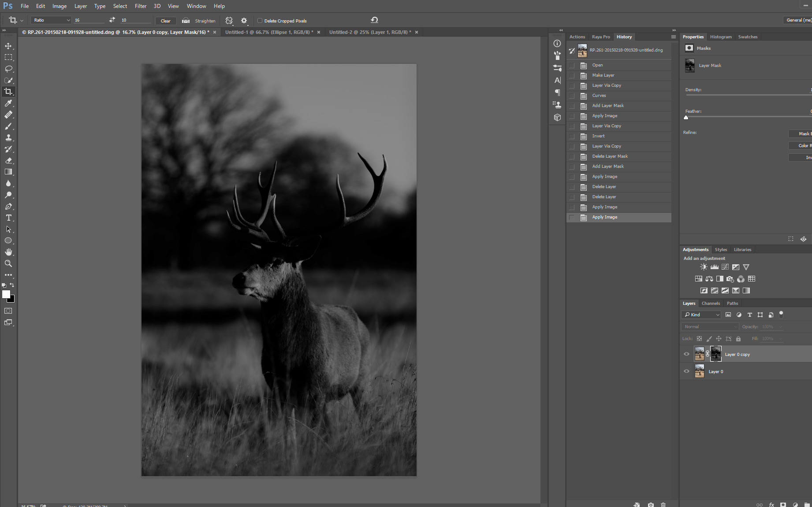Viewport: 812px width, 507px height.
Task: Add a Curves adjustment layer
Action: coord(725,266)
